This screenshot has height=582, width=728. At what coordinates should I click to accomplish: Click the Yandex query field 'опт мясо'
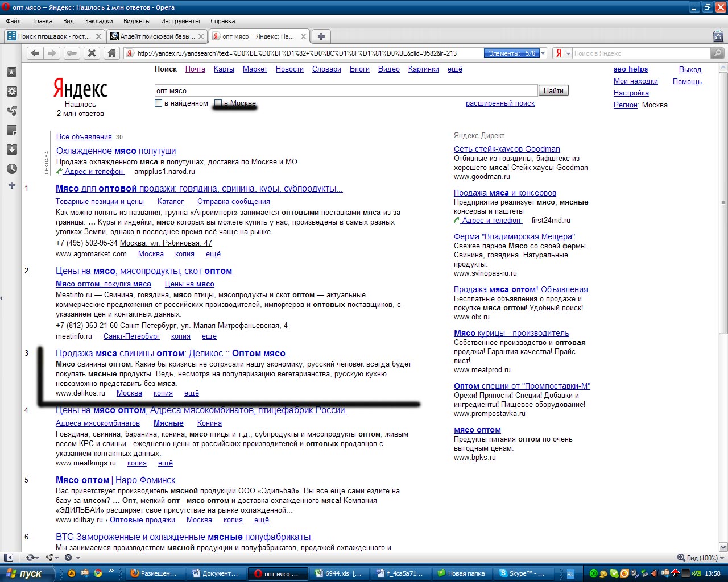346,90
